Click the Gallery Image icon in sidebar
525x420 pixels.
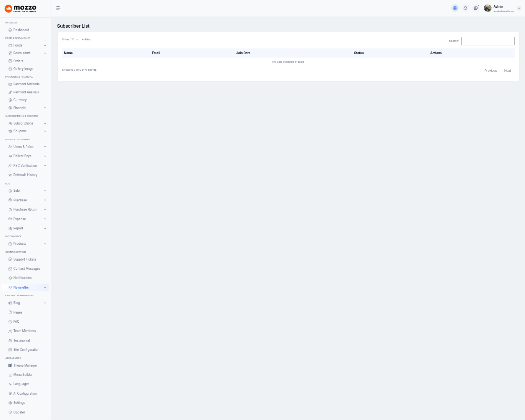pyautogui.click(x=10, y=69)
